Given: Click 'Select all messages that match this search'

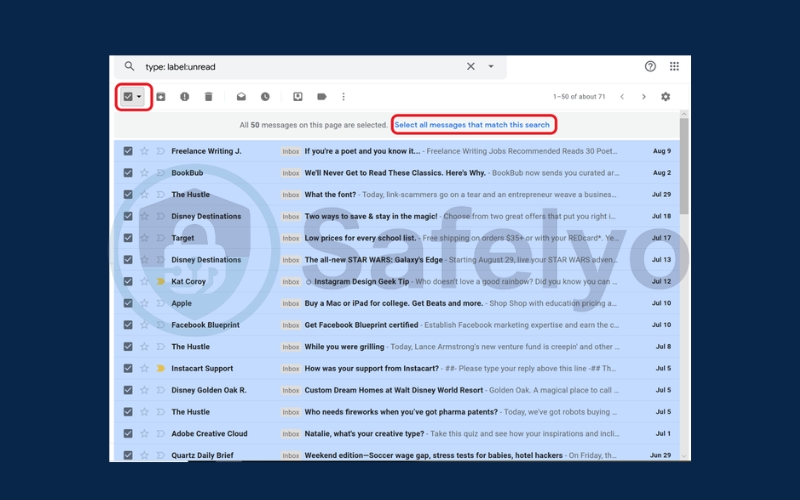Looking at the screenshot, I should (472, 125).
